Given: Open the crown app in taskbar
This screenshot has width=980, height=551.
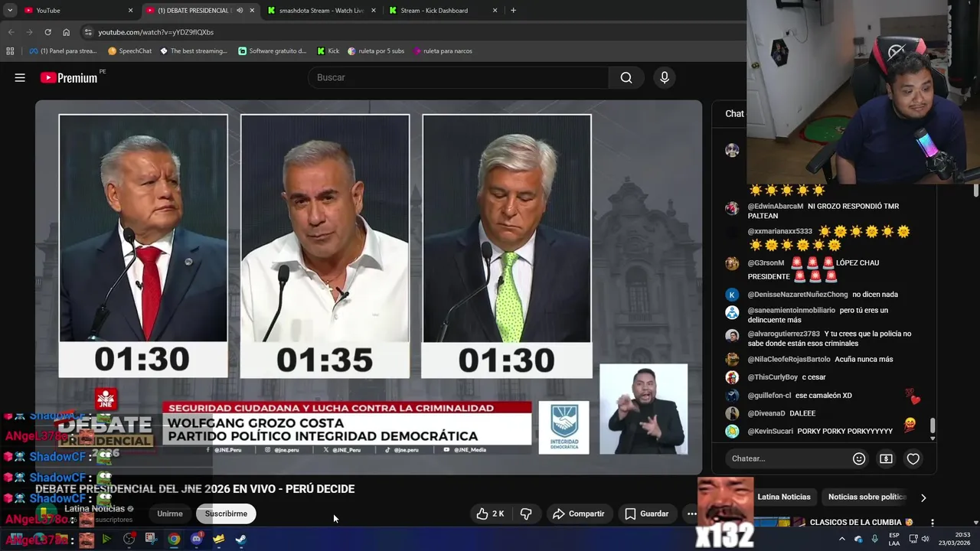Looking at the screenshot, I should [x=218, y=539].
